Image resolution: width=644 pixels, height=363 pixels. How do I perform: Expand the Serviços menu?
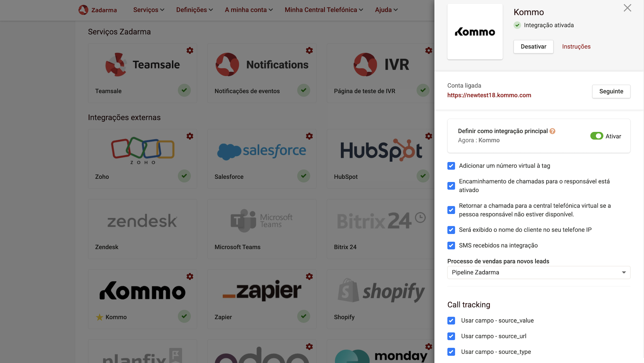pyautogui.click(x=148, y=10)
